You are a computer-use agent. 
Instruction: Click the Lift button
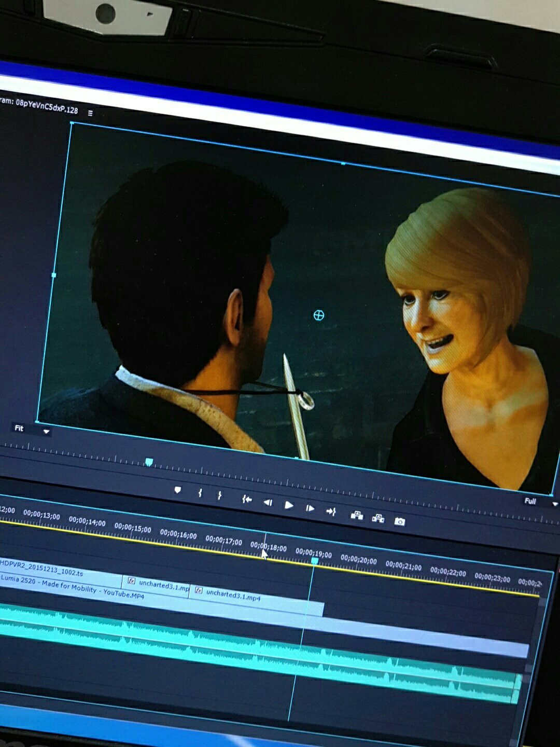tap(357, 515)
